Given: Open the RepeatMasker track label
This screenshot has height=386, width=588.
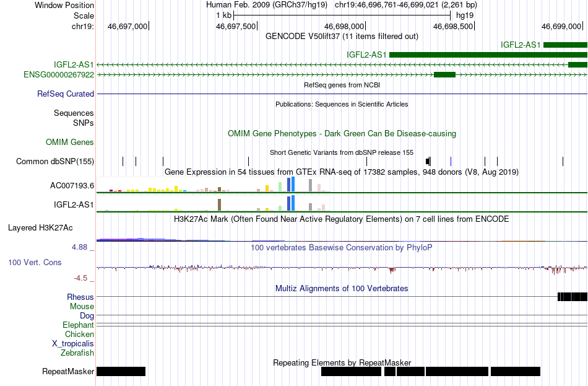Looking at the screenshot, I should pos(68,371).
